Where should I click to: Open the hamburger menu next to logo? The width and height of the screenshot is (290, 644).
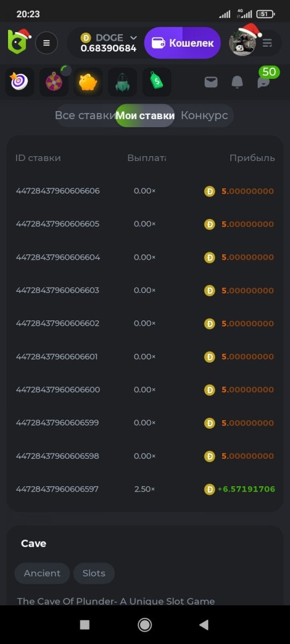tap(47, 43)
